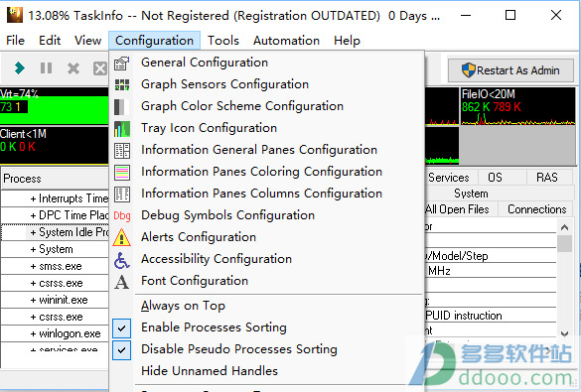The height and width of the screenshot is (392, 581).
Task: Click the Vrt=74% graph sensor
Action: coord(55,106)
